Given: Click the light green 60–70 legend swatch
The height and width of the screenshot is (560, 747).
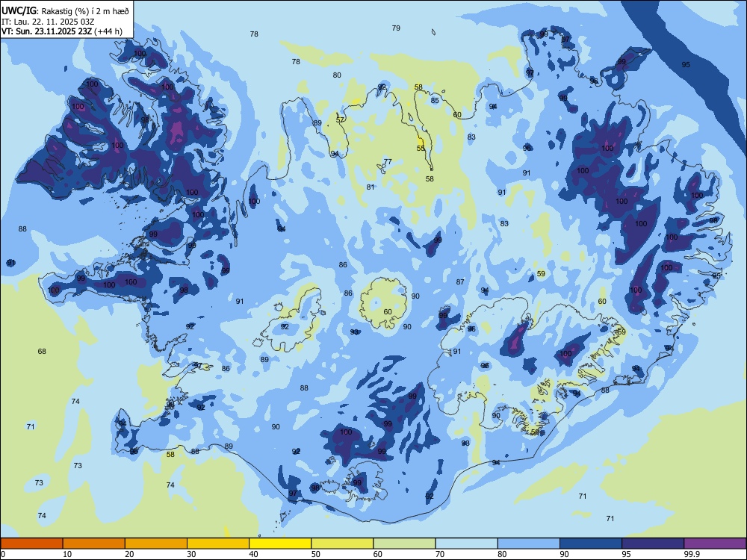Looking at the screenshot, I should [x=404, y=544].
